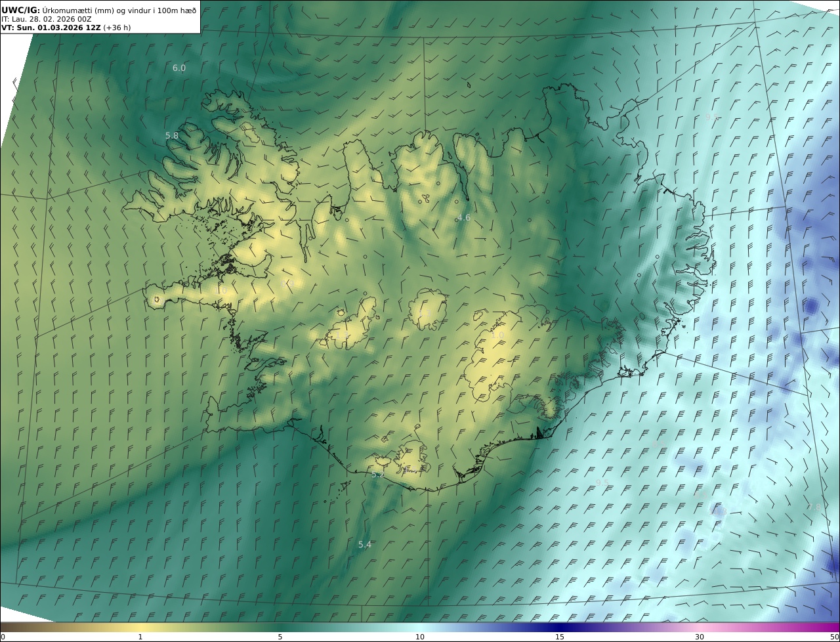
Task: Click the 5.2 value label on south coast
Action: pos(378,474)
